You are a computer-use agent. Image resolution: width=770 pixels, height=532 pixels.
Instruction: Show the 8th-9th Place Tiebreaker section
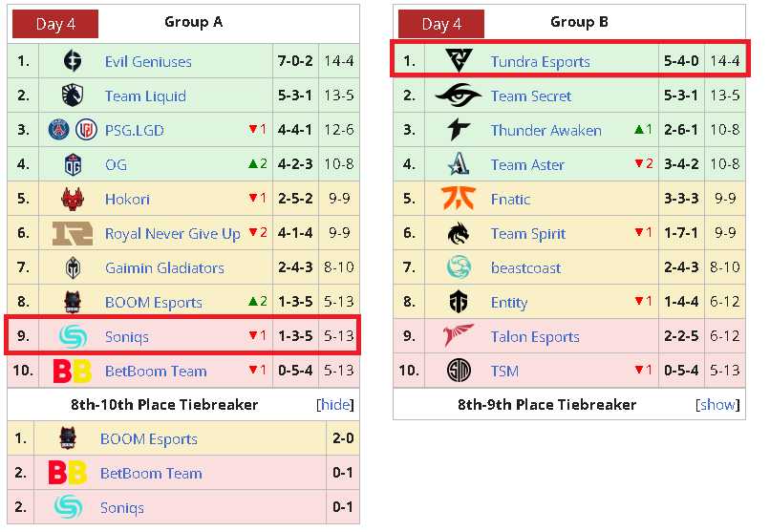click(x=717, y=405)
